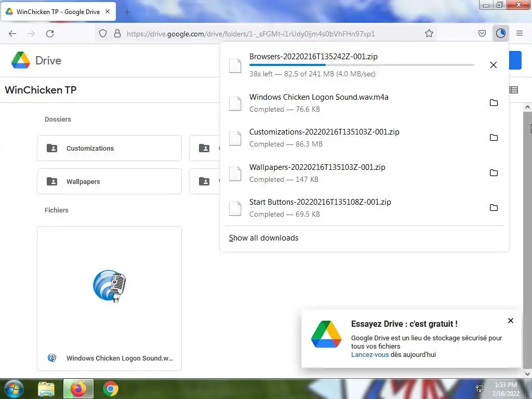Open the tracking protection shield icon

pos(103,33)
